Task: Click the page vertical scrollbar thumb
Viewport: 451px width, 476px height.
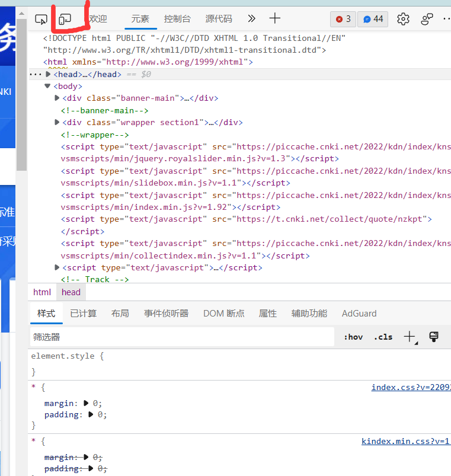Action: click(21, 95)
